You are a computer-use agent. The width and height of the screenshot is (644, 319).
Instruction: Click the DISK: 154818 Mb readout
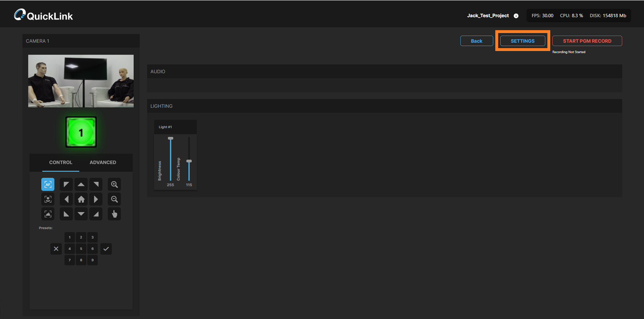(x=608, y=16)
